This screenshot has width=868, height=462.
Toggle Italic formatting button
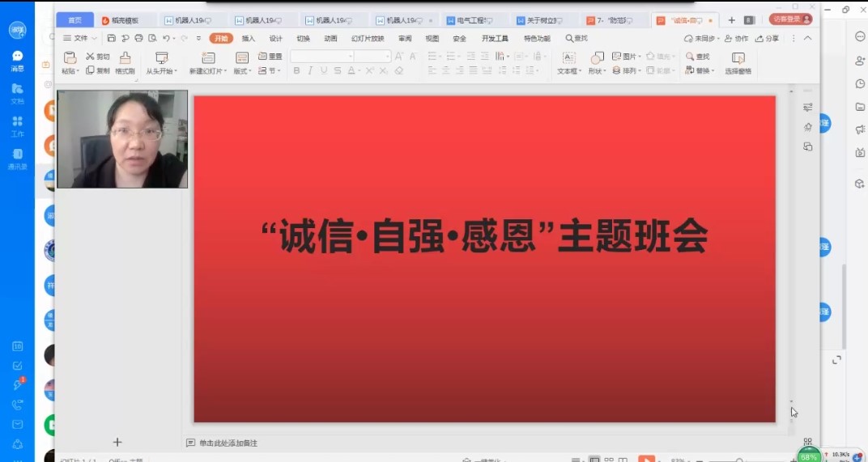310,71
